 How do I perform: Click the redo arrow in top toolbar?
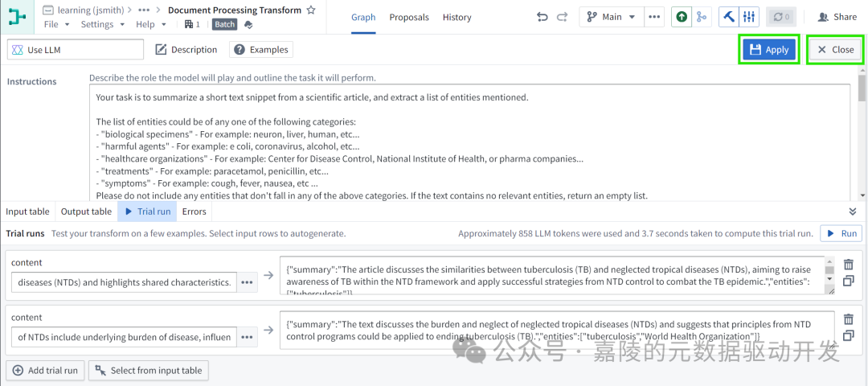point(562,17)
